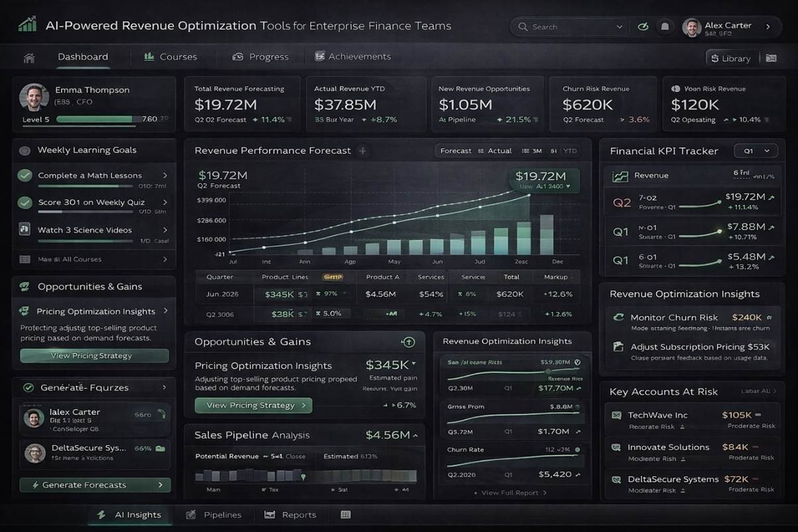
Task: Click the card icon right of Library
Action: (771, 58)
